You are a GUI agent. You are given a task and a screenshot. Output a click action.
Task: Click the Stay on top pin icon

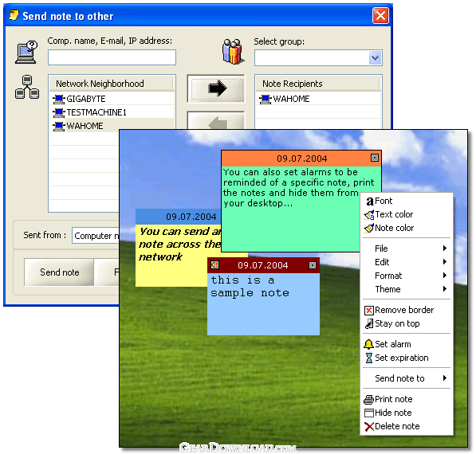pos(369,324)
